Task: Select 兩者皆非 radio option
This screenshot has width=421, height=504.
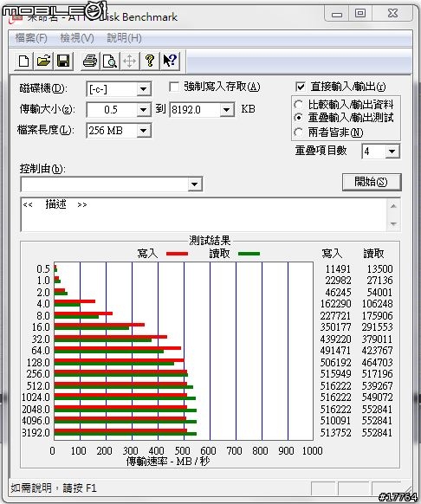Action: (x=299, y=132)
